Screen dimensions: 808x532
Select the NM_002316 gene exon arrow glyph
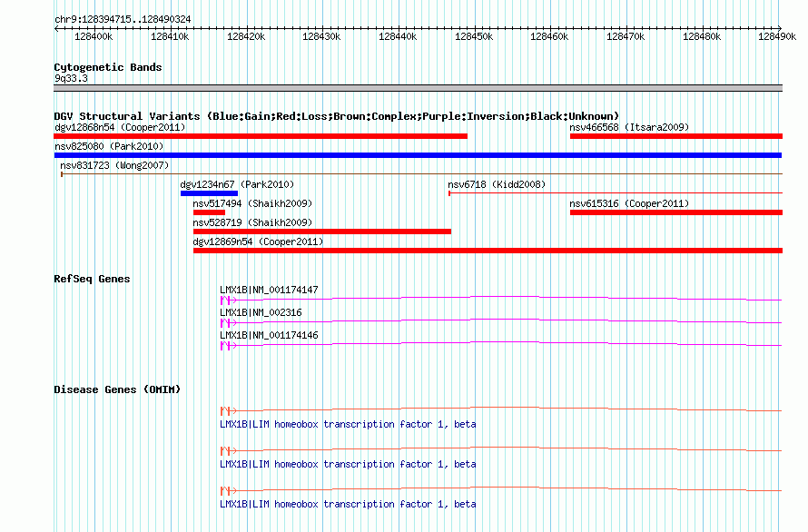[x=228, y=322]
